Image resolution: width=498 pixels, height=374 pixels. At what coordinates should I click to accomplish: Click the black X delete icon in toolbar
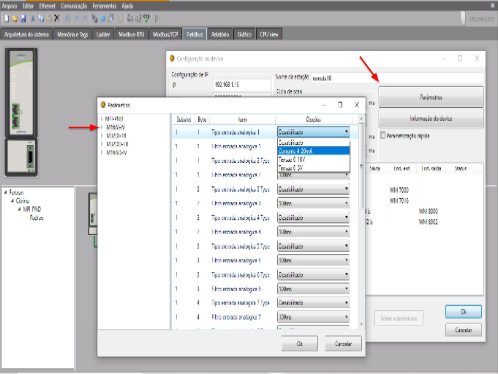57,18
